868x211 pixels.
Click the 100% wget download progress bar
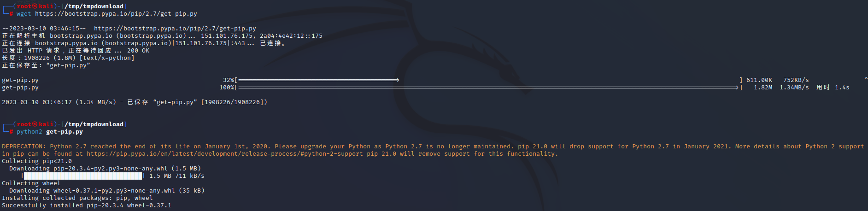point(488,88)
